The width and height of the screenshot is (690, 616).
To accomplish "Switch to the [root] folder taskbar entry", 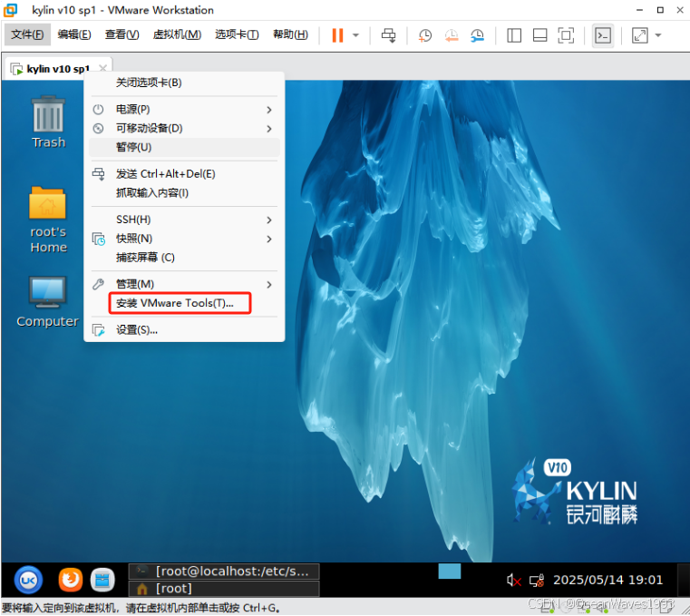I will [224, 589].
